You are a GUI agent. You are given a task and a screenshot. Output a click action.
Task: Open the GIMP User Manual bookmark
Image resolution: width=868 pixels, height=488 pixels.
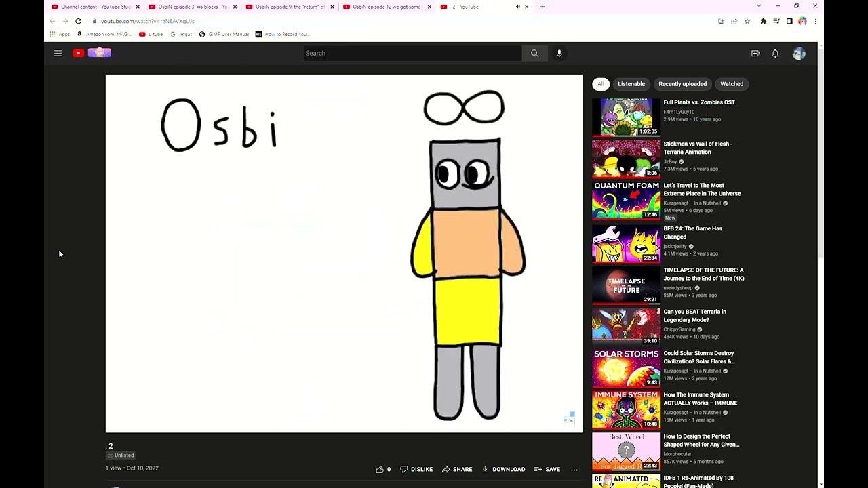pos(224,34)
